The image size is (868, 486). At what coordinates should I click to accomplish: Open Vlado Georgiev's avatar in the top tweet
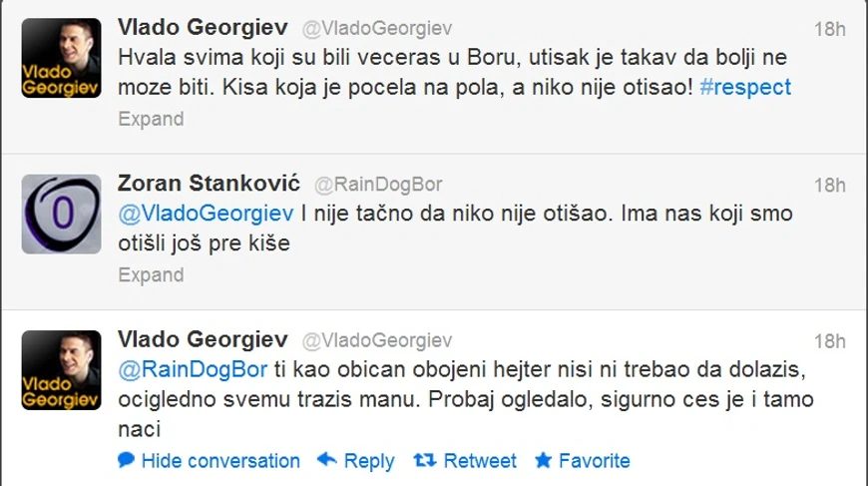(61, 58)
